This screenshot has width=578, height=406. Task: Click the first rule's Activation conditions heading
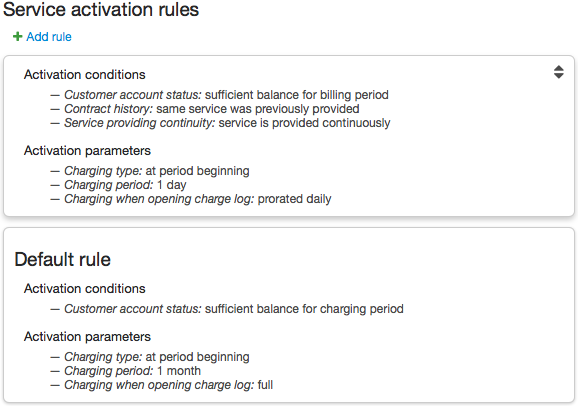84,74
